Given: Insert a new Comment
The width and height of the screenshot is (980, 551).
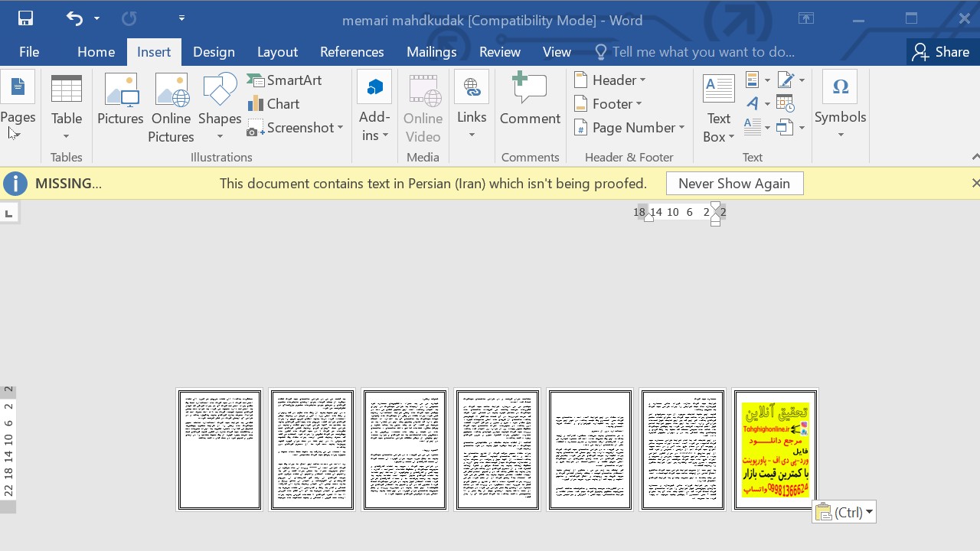Looking at the screenshot, I should tap(530, 99).
